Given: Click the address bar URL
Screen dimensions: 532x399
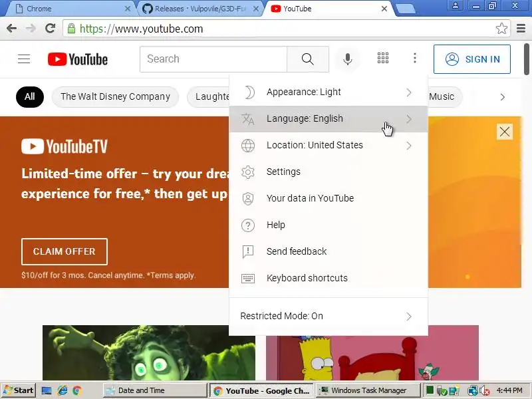Looking at the screenshot, I should [x=141, y=29].
